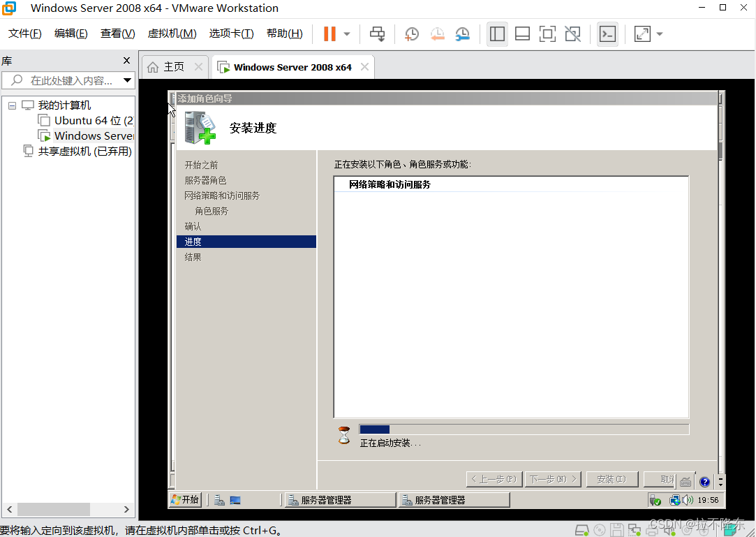
Task: Click the 确认 wizard step
Action: coord(193,226)
